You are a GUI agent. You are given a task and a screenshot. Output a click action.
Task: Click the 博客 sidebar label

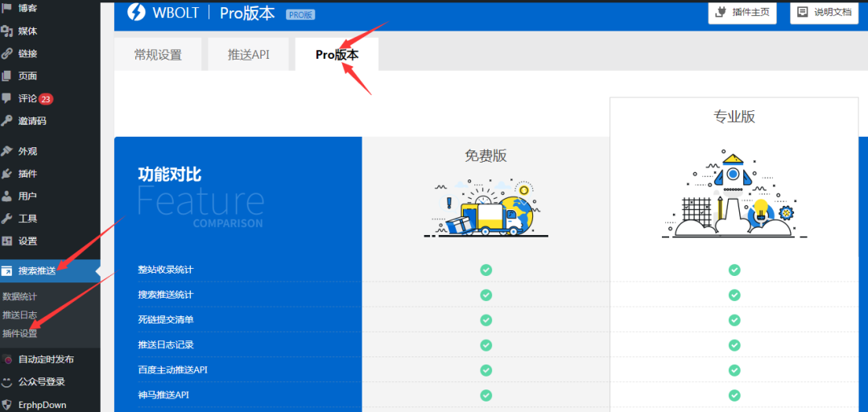click(x=27, y=8)
